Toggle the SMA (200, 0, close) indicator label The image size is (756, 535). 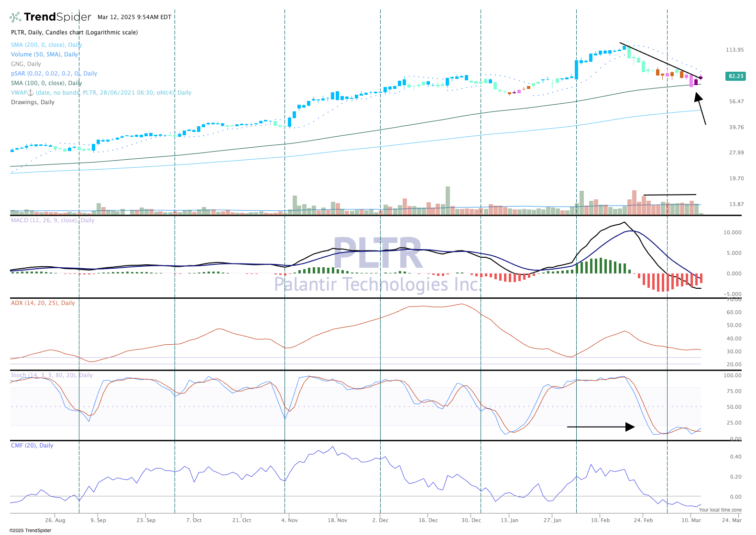click(x=46, y=45)
